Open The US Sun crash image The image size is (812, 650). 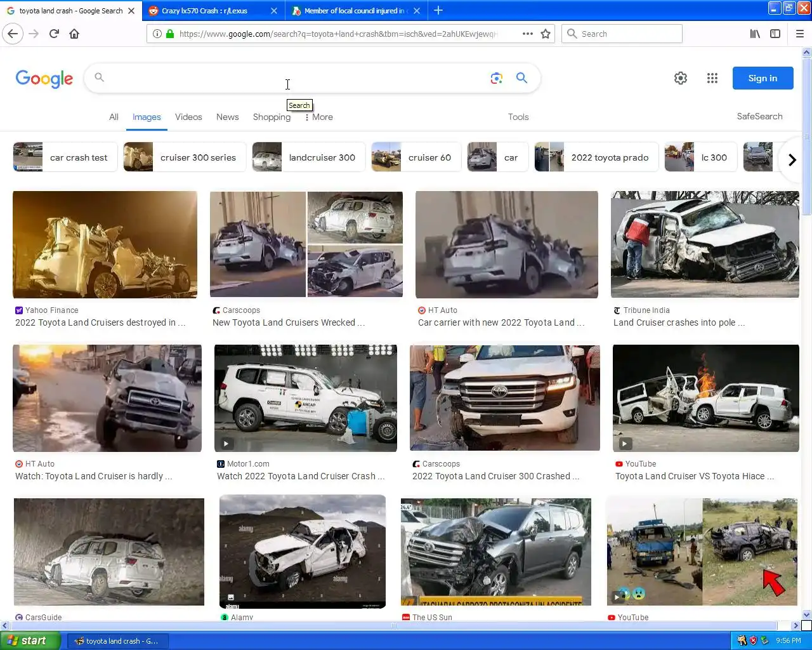(x=496, y=552)
